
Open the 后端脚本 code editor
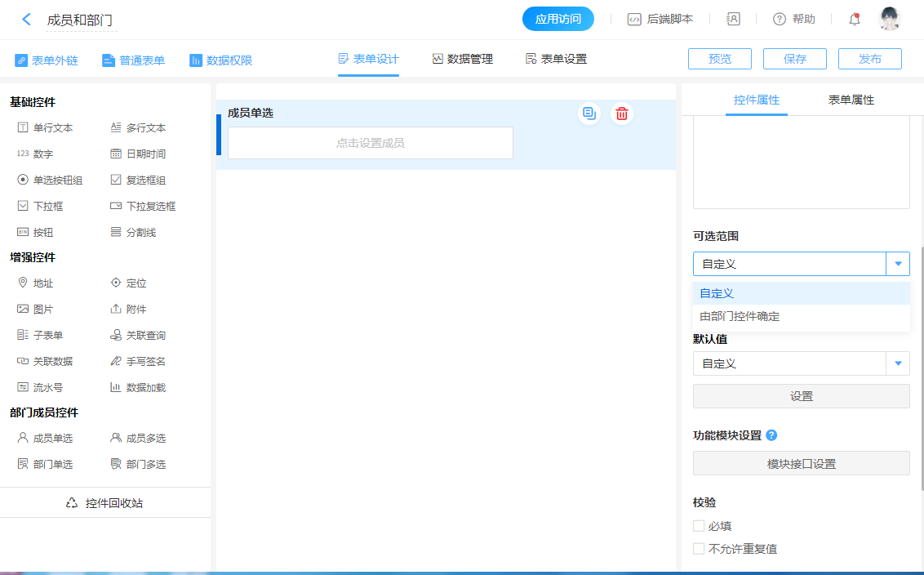tap(660, 20)
